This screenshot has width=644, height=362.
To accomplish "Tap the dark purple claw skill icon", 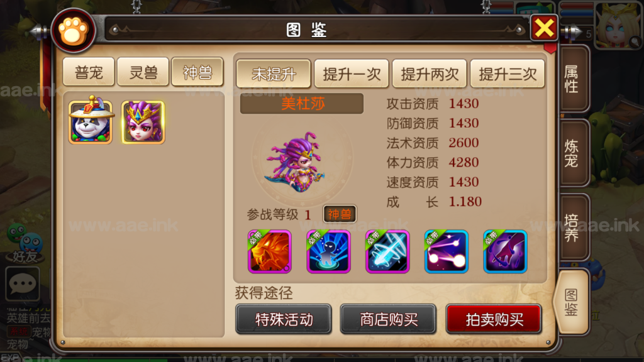I will 505,251.
